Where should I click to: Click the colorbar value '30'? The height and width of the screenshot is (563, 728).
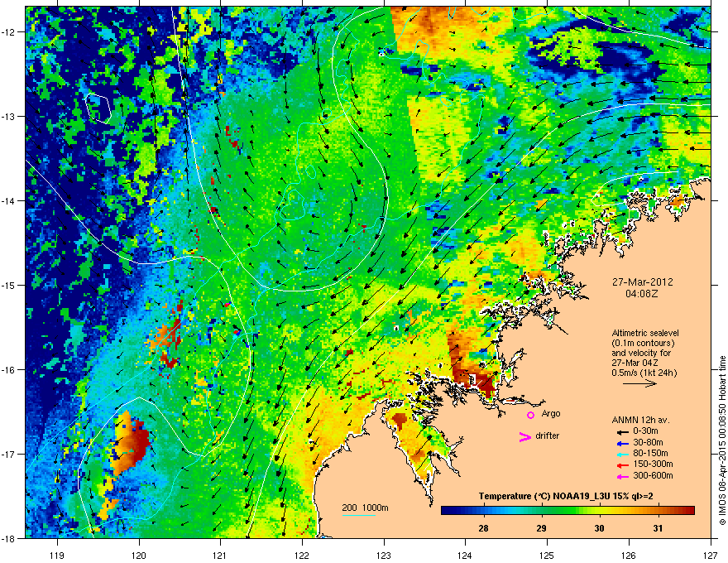point(600,528)
